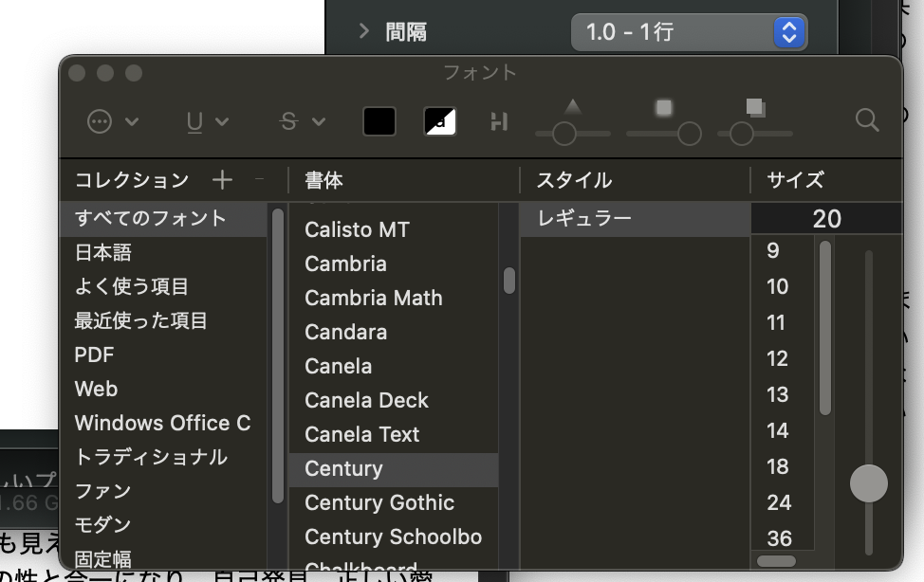The image size is (924, 582).
Task: Click the shadow opacity slider knob
Action: (564, 134)
